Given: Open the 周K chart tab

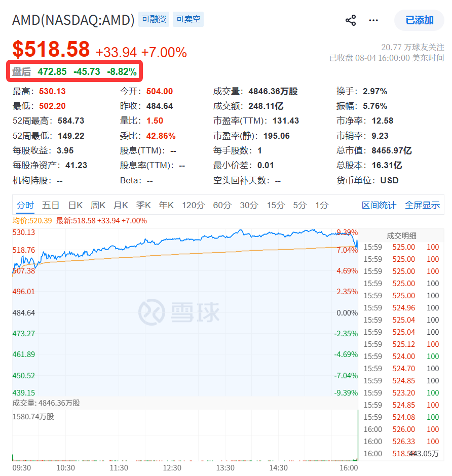Looking at the screenshot, I should tap(98, 205).
